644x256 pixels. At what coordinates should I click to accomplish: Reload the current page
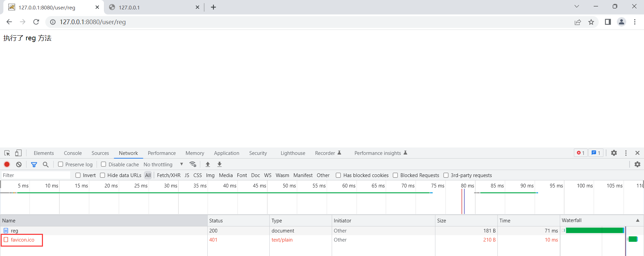36,22
